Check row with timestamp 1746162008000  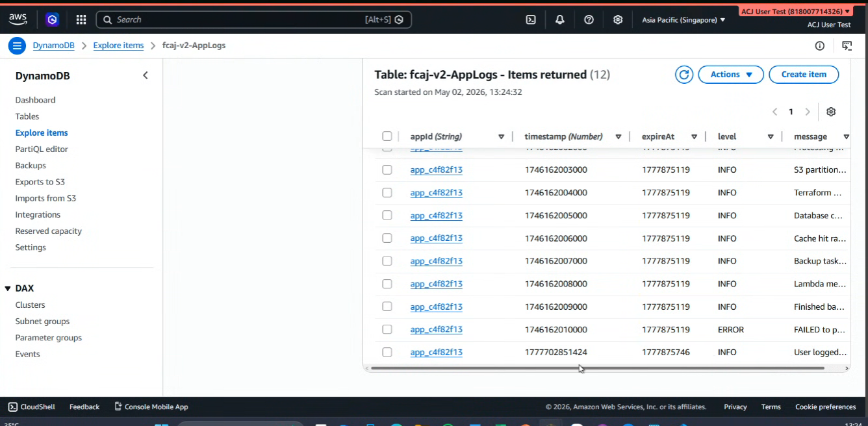tap(387, 284)
